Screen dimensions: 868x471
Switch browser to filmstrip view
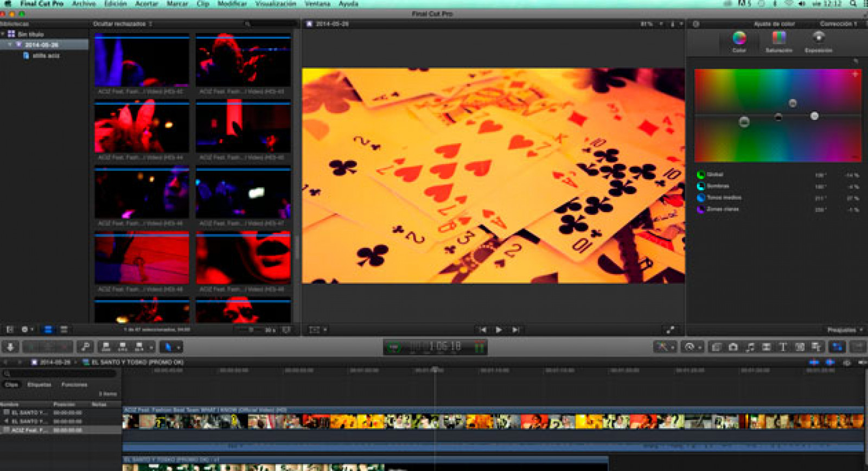48,329
